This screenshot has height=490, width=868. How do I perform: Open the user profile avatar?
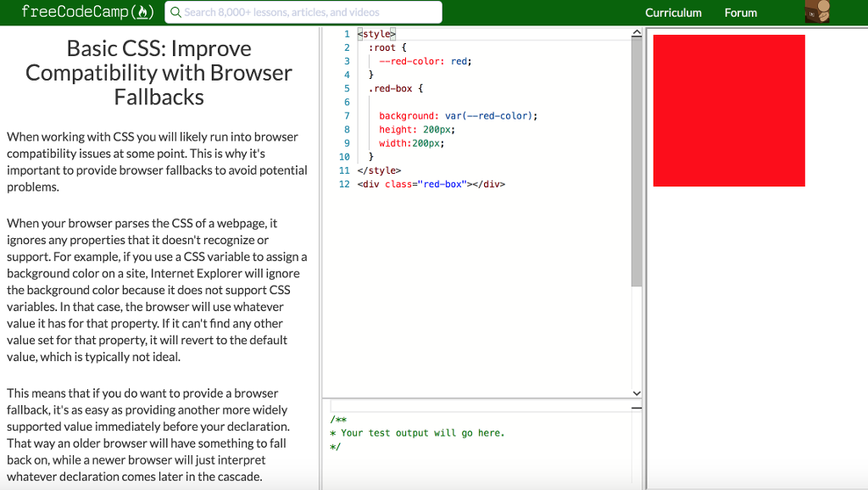[x=815, y=12]
